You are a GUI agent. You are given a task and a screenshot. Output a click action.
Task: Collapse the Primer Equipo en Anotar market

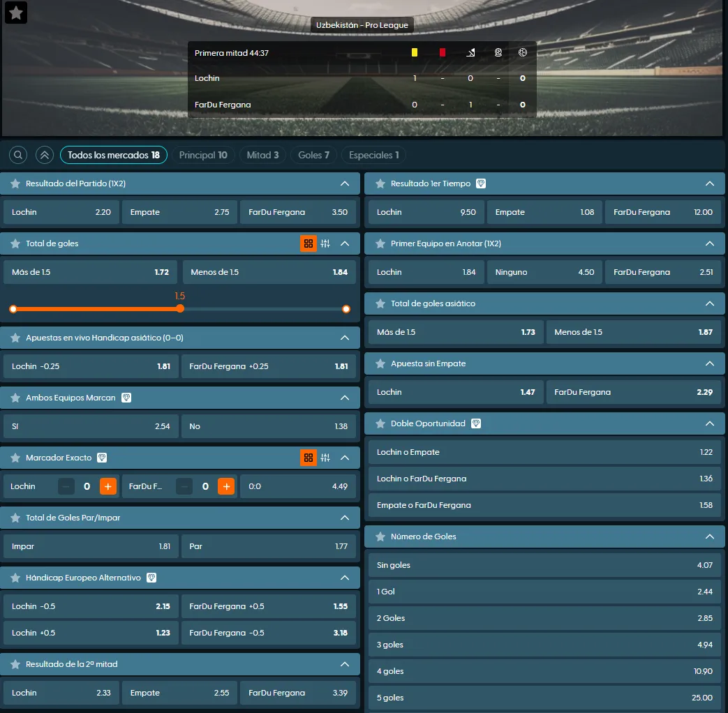[x=710, y=243]
